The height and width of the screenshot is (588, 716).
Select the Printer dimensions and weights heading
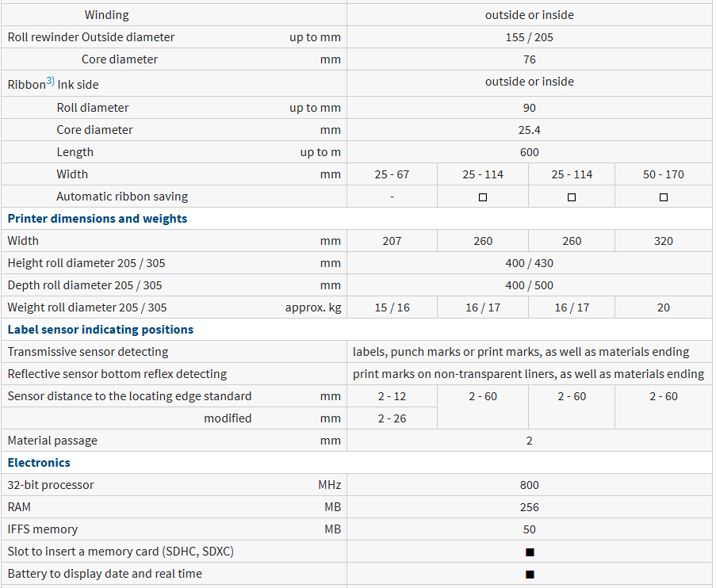click(x=98, y=219)
